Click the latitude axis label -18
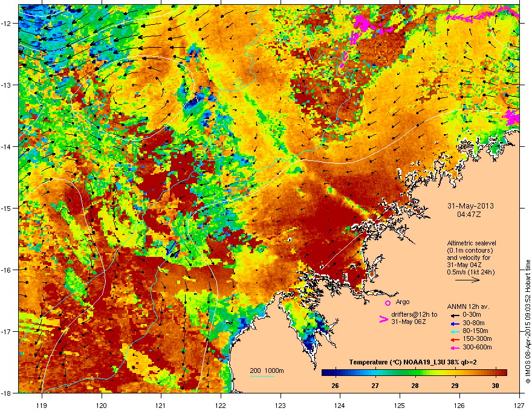532x411 pixels. click(x=7, y=393)
